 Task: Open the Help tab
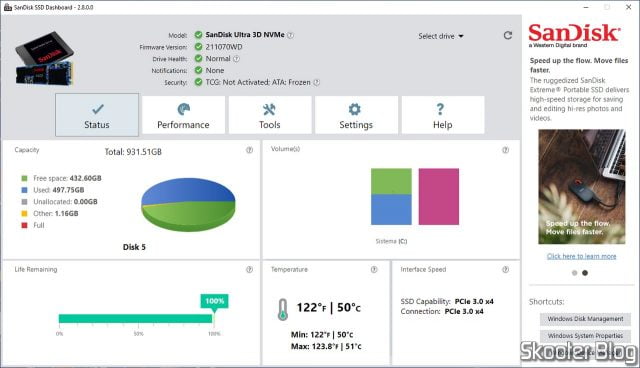coord(443,115)
